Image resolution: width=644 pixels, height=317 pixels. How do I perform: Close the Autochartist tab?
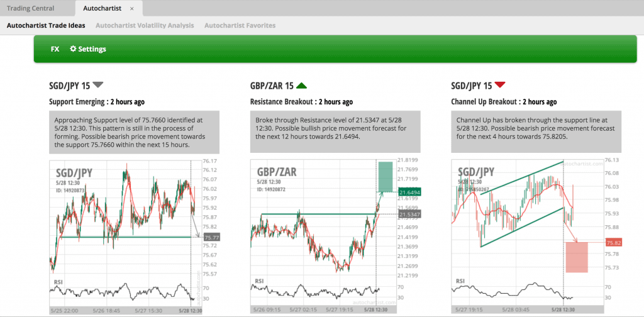pyautogui.click(x=131, y=9)
